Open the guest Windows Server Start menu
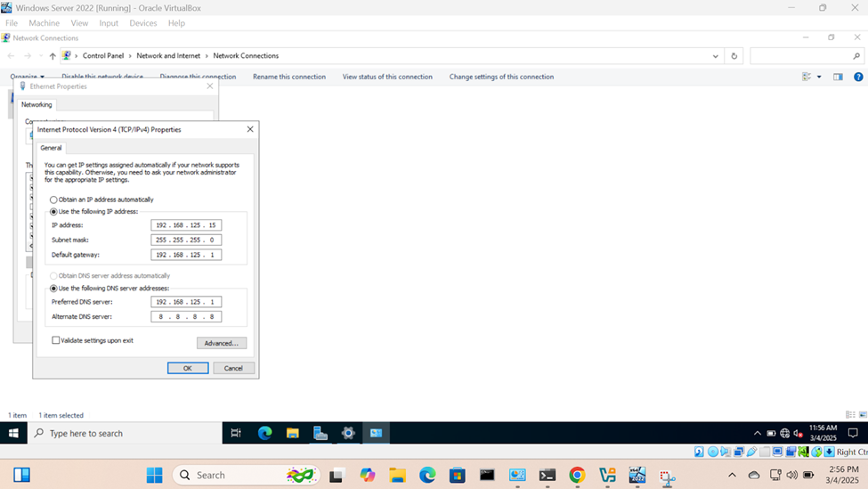The height and width of the screenshot is (489, 868). [13, 433]
